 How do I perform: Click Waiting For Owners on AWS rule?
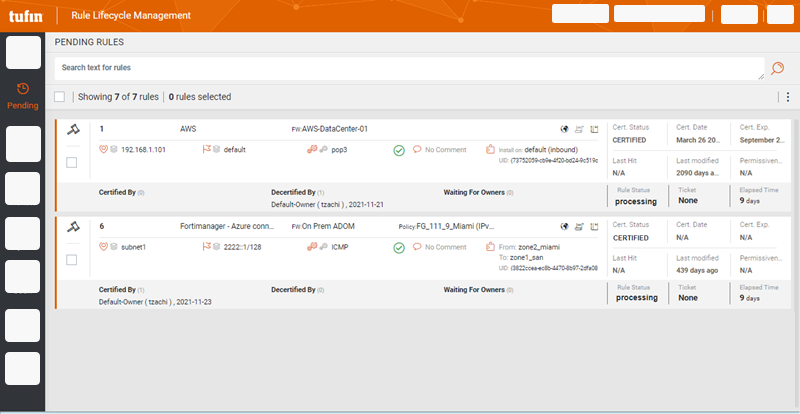tap(479, 192)
